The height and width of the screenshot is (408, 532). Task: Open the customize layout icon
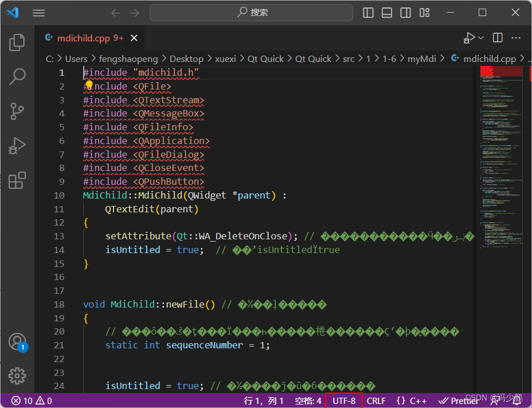coord(424,13)
